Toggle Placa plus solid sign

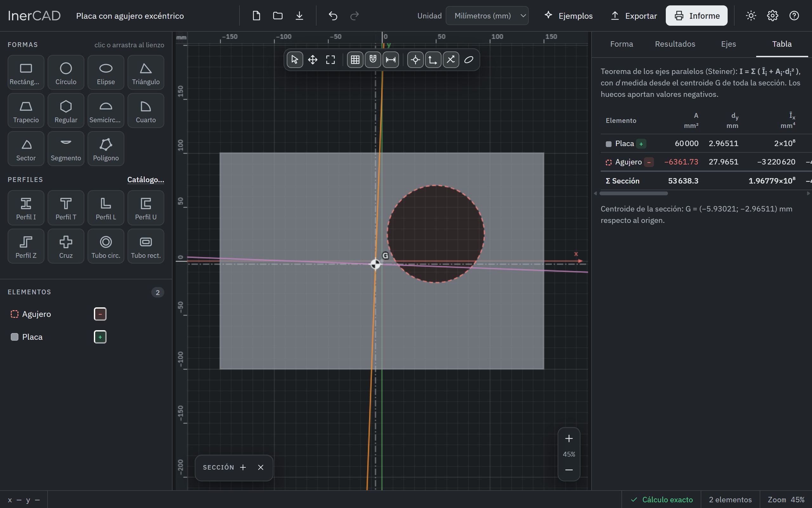(100, 337)
